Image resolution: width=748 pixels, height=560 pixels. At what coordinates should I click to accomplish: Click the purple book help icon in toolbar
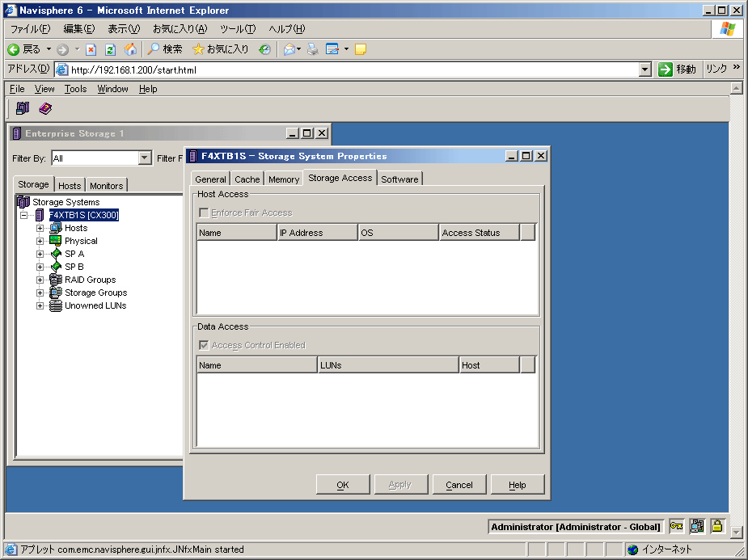click(x=45, y=108)
